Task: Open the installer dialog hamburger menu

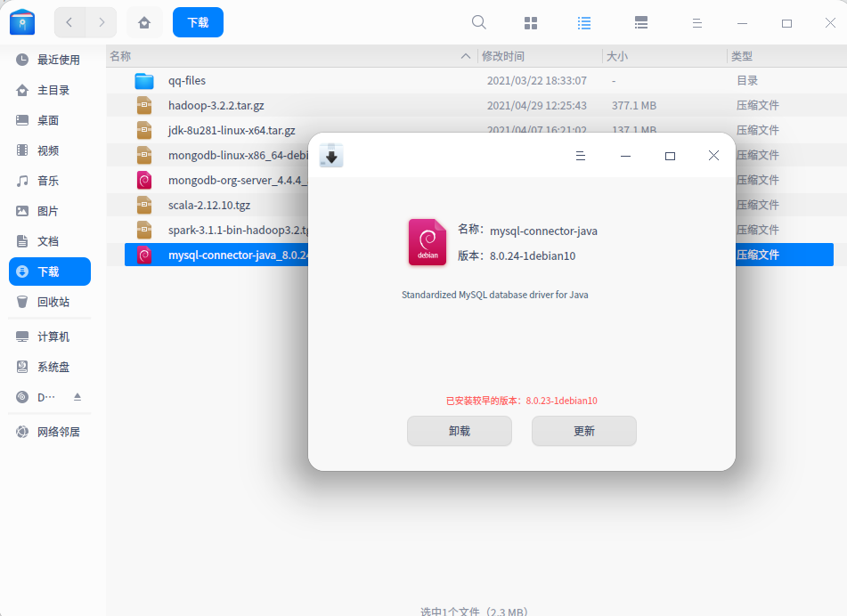Action: point(581,155)
